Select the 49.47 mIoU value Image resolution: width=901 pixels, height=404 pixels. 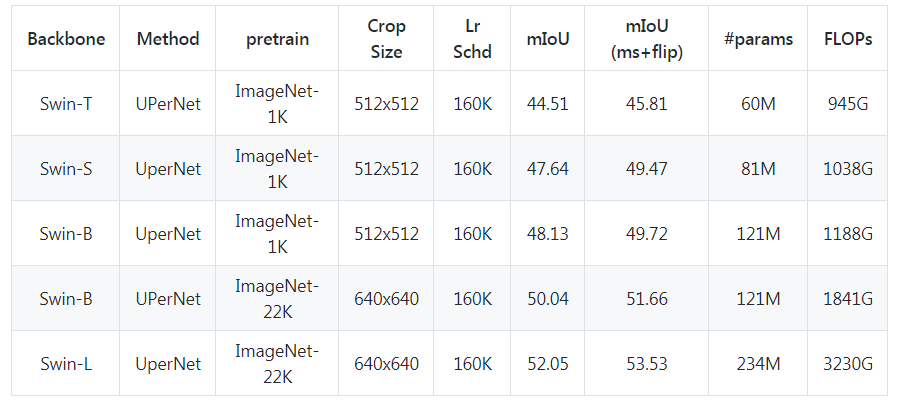tap(646, 169)
